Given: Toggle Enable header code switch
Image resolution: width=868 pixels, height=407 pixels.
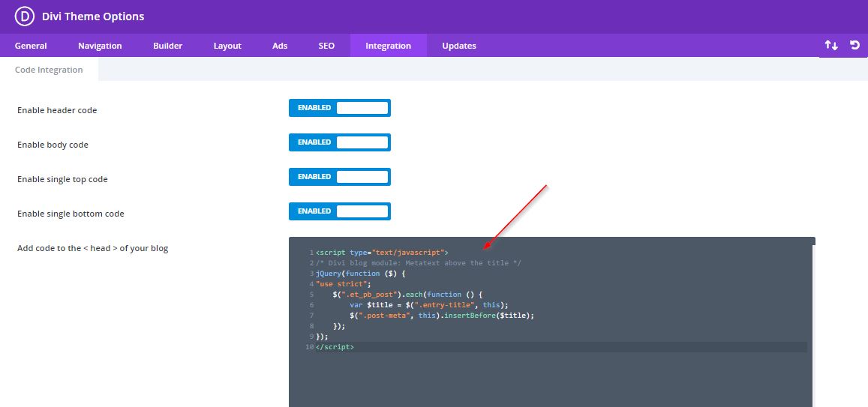Looking at the screenshot, I should tap(339, 108).
